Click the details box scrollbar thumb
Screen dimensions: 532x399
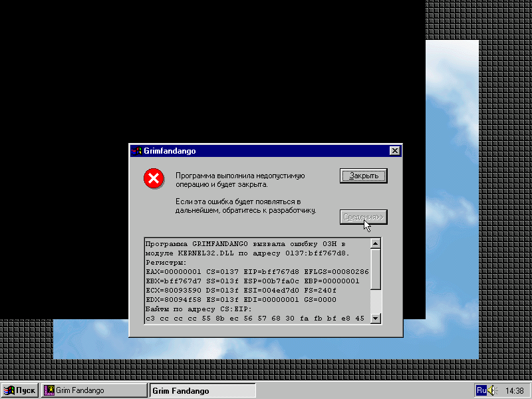[x=376, y=270]
